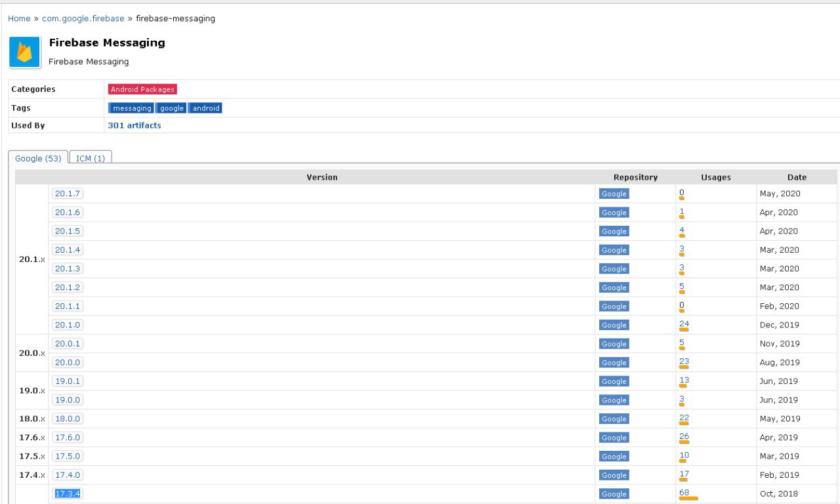This screenshot has height=504, width=840.
Task: Open version 20.1.7
Action: [68, 194]
